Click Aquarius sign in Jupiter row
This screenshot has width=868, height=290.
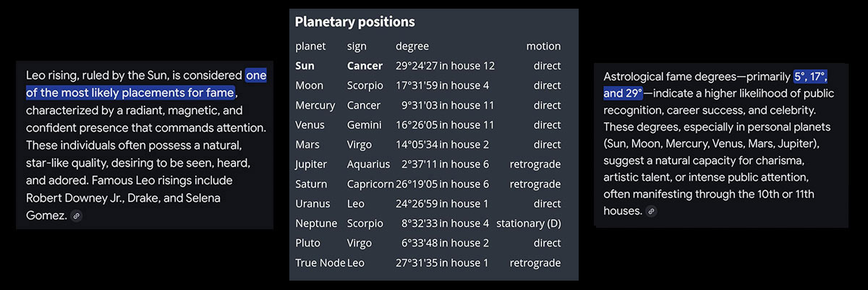coord(368,164)
